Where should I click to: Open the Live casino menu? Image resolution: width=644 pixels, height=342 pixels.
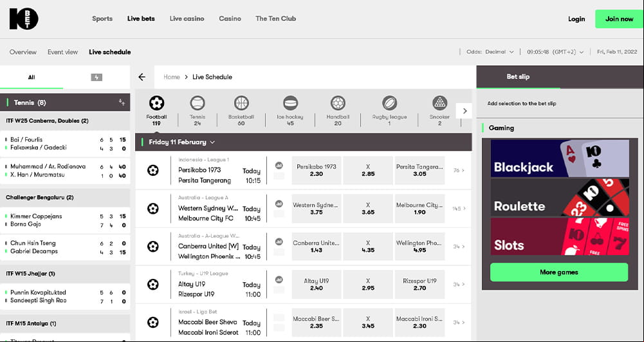tap(187, 19)
